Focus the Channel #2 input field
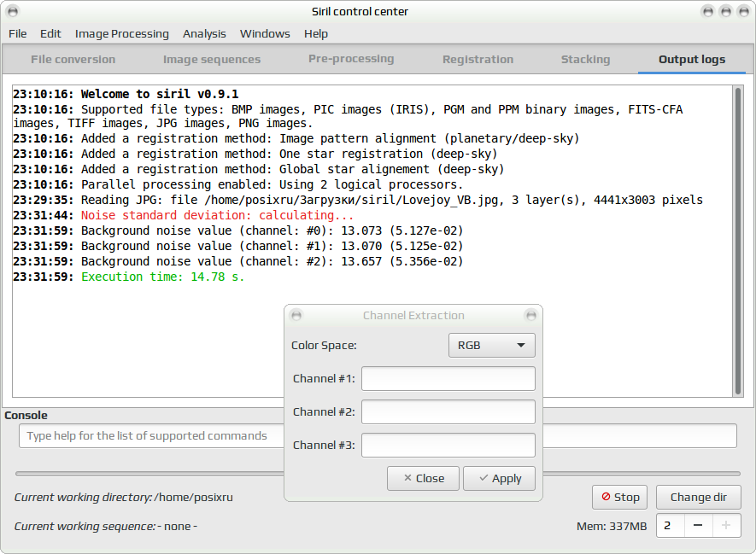Image resolution: width=756 pixels, height=554 pixels. [x=448, y=412]
